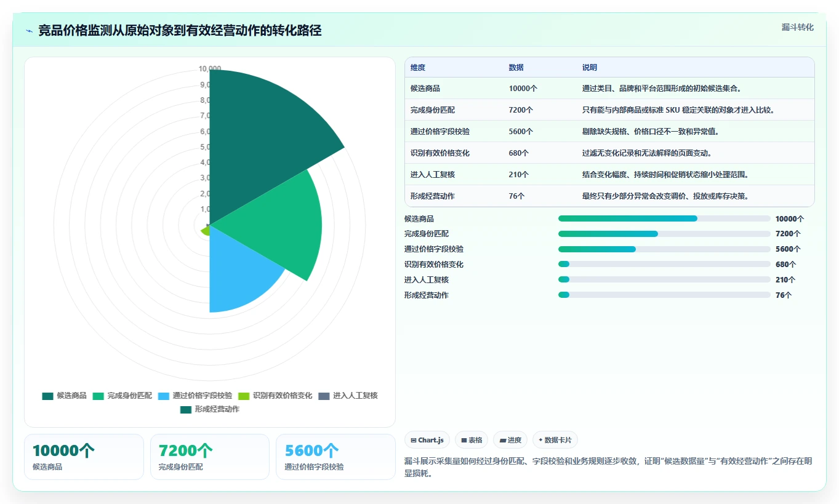
Task: Toggle the 完成身份匹配 legend entry under the chart
Action: pos(122,396)
